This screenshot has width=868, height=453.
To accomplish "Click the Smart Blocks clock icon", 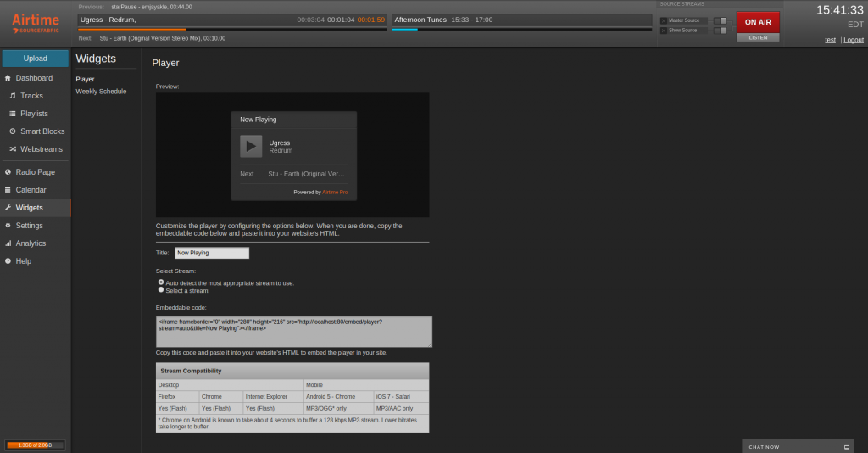I will (12, 131).
